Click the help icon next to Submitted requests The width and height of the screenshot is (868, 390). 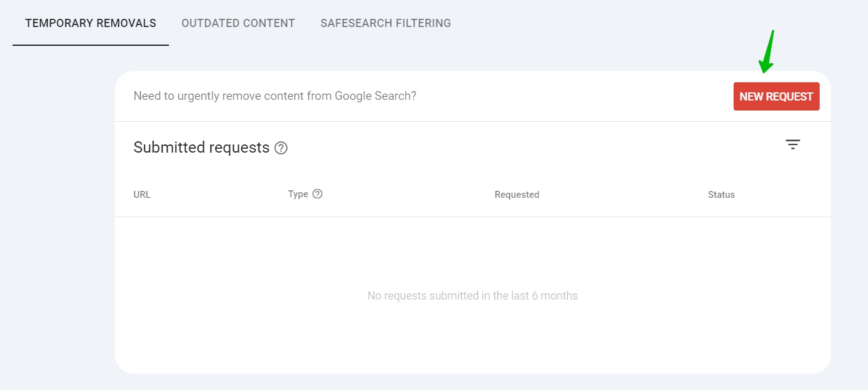281,148
